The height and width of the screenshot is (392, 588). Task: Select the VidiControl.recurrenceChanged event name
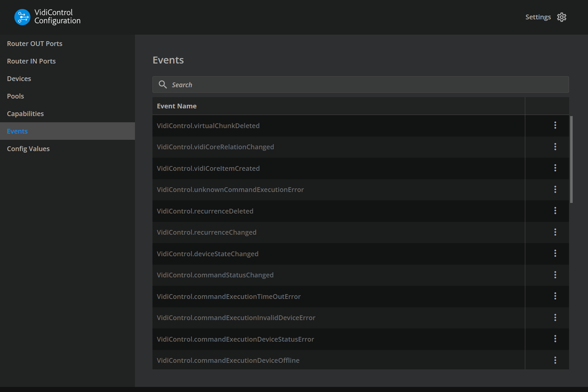click(206, 232)
